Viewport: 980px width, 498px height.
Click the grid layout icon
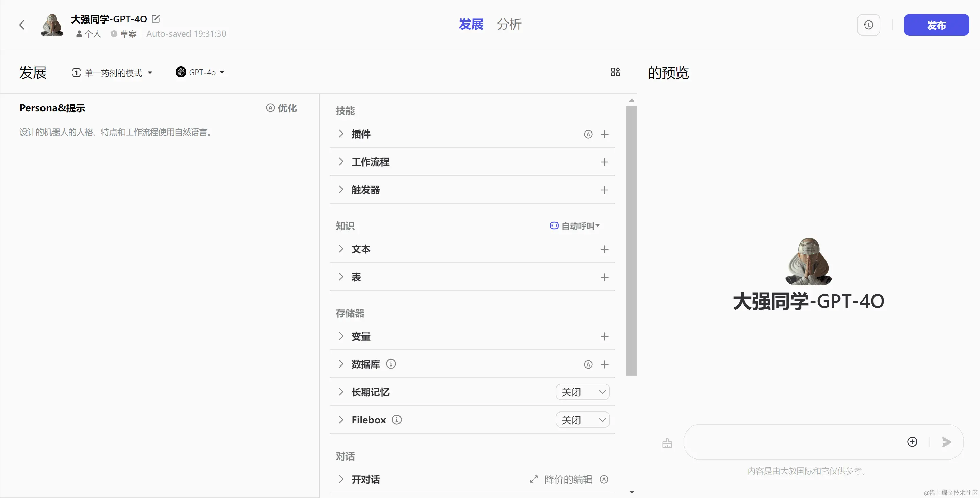click(615, 72)
